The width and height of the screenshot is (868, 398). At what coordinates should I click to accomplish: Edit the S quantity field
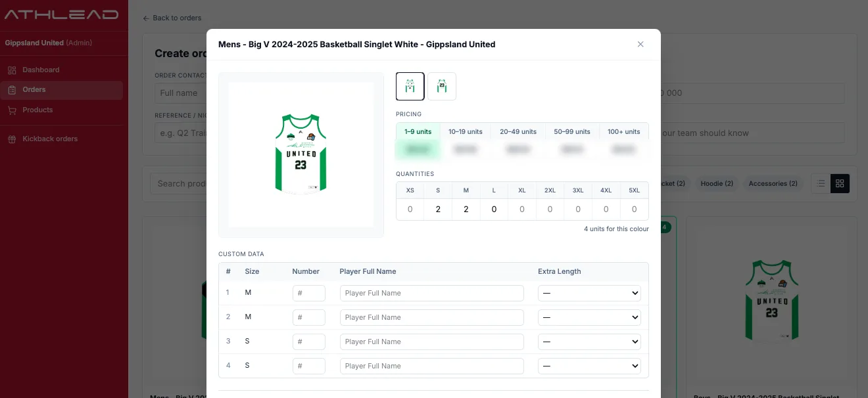(438, 210)
